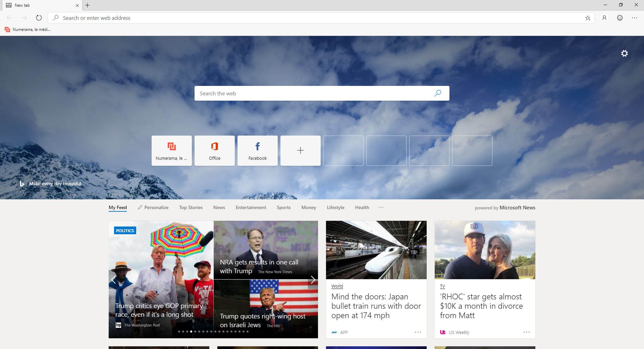Open the Numerama bookmark in favorites bar
This screenshot has height=349, width=644.
pos(28,30)
